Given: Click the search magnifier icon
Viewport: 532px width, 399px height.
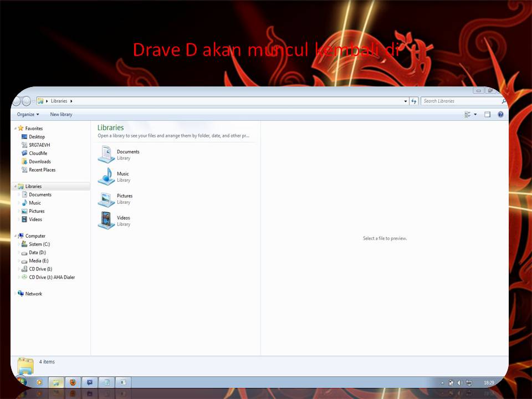Looking at the screenshot, I should [x=504, y=101].
